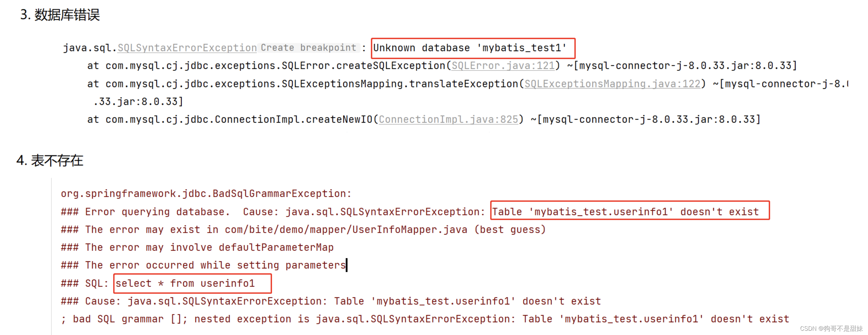Click the BadSqlGrammarException line
868x335 pixels.
[x=206, y=194]
